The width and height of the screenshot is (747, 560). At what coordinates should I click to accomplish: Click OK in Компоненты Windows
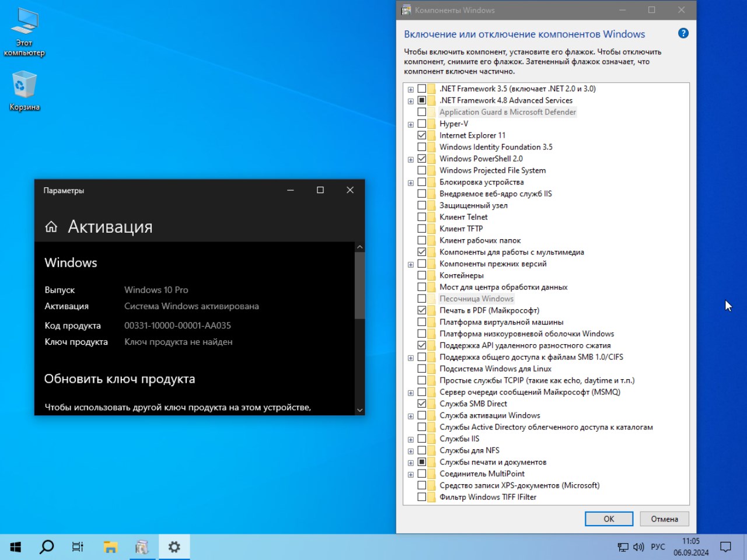click(x=609, y=519)
